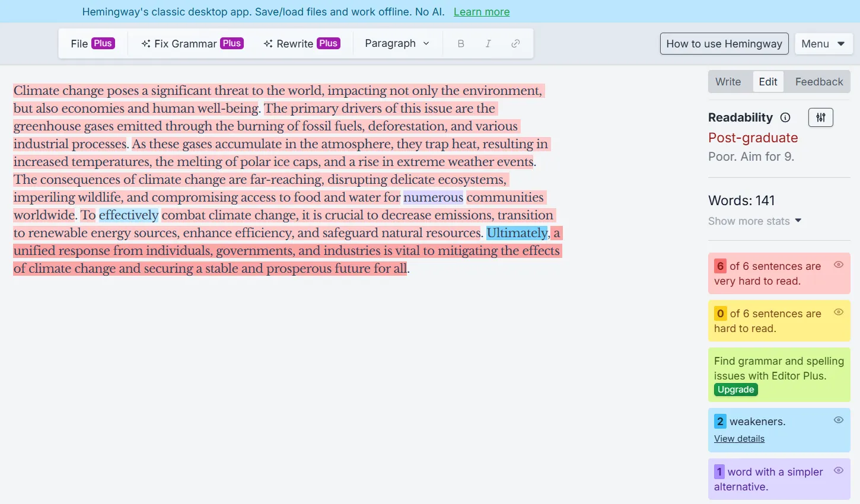
Task: Start Rewrite using its sparkle icon
Action: tap(267, 43)
